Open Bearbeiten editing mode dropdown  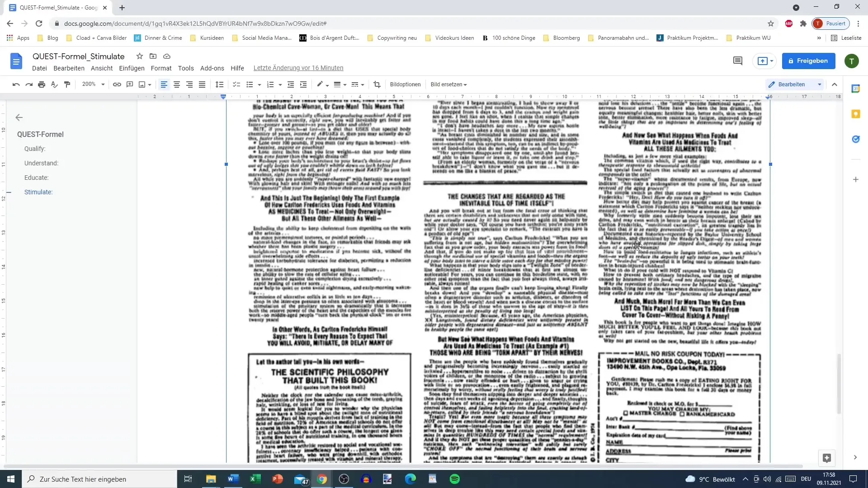click(x=795, y=84)
